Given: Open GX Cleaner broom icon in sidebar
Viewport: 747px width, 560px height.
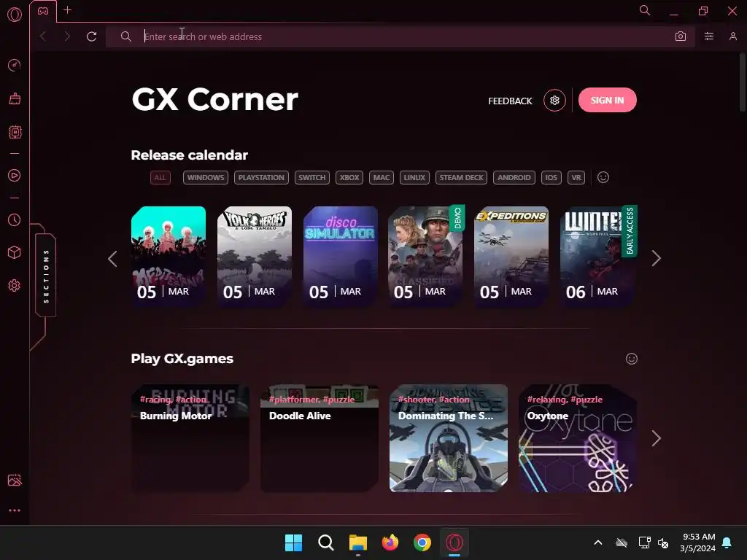Looking at the screenshot, I should [15, 98].
